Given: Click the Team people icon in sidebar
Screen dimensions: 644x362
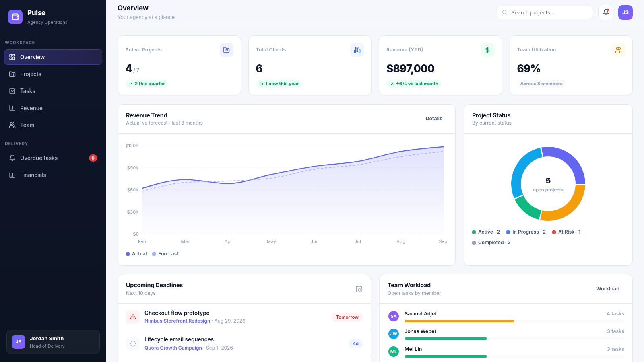Looking at the screenshot, I should click(x=12, y=125).
